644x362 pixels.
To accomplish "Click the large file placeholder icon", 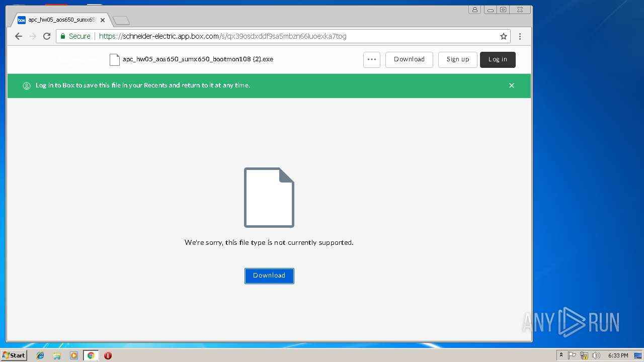I will coord(269,198).
